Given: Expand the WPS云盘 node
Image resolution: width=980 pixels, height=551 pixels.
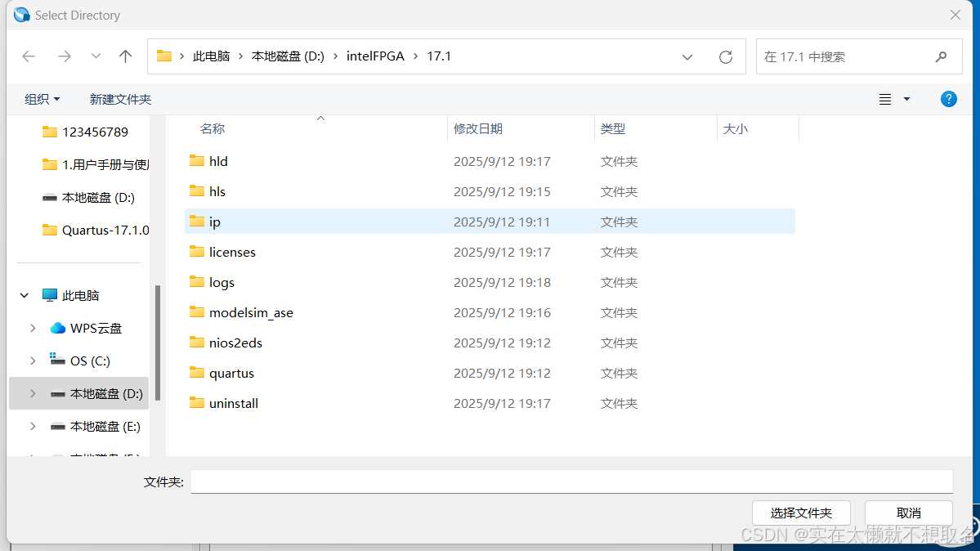Looking at the screenshot, I should [x=34, y=328].
